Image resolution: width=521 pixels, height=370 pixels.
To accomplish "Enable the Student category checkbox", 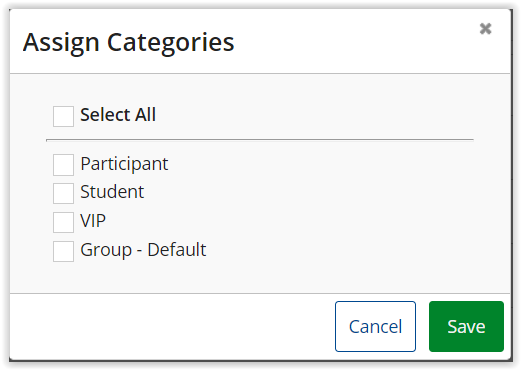I will pyautogui.click(x=63, y=193).
